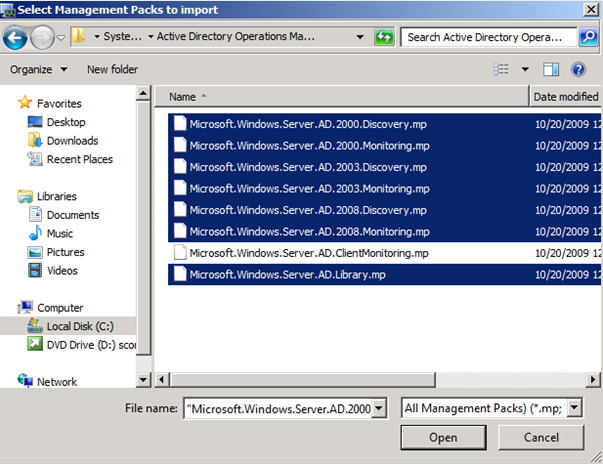Click the Change your view icon
This screenshot has height=464, width=603.
coord(501,69)
